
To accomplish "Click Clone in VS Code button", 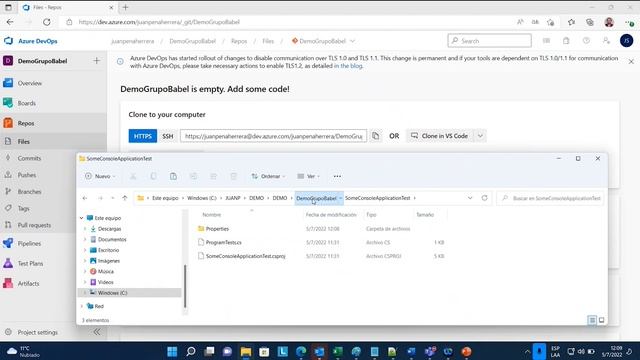I will point(440,136).
